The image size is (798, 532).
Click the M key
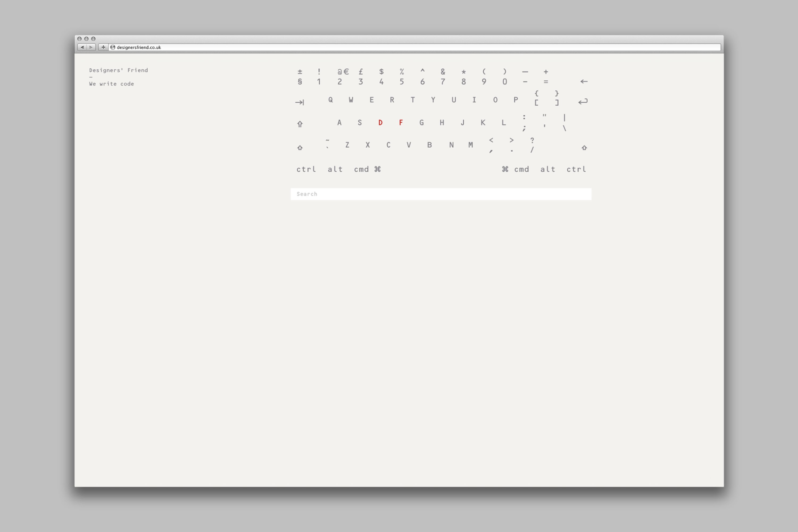(x=470, y=145)
